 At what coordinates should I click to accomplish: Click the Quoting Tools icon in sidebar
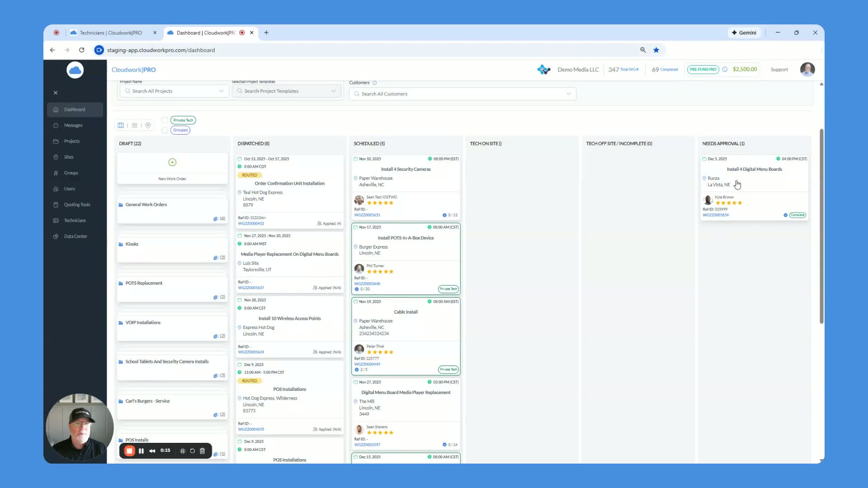tap(56, 205)
